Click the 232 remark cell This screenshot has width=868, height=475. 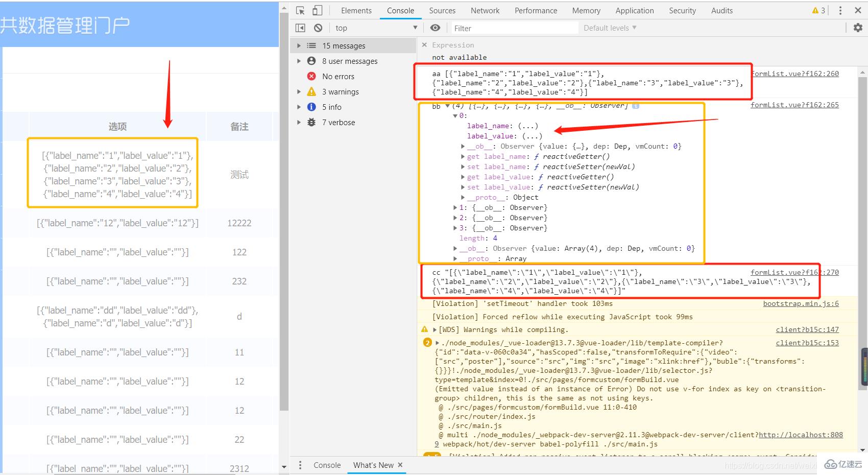(x=239, y=281)
